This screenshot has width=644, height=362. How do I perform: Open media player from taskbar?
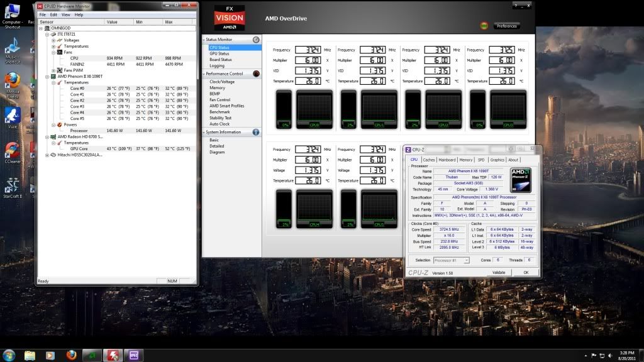click(x=50, y=355)
